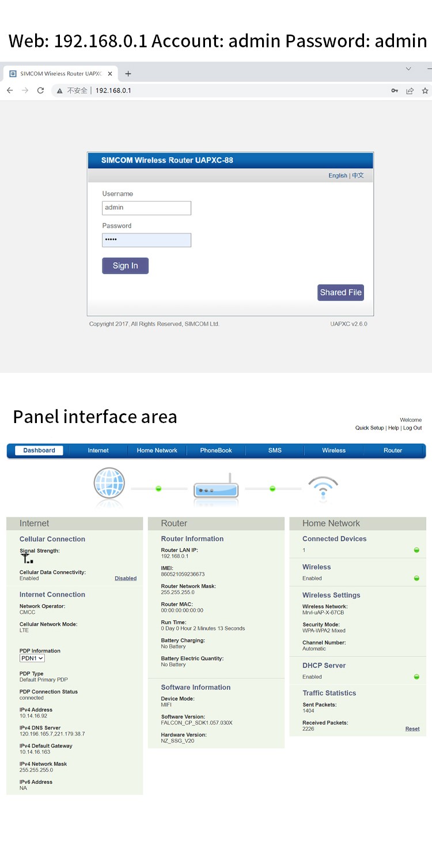Click the share page icon

click(410, 90)
